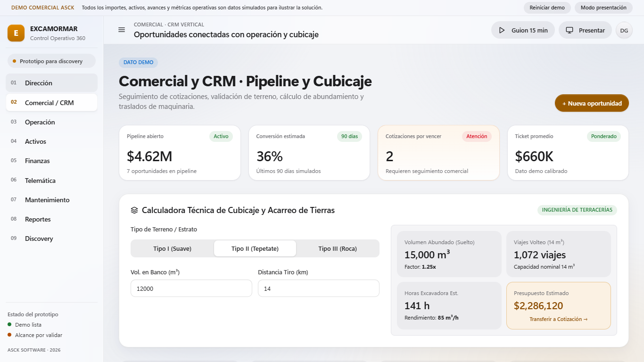The width and height of the screenshot is (644, 362).
Task: Click the Reiniciar demo button
Action: [547, 8]
